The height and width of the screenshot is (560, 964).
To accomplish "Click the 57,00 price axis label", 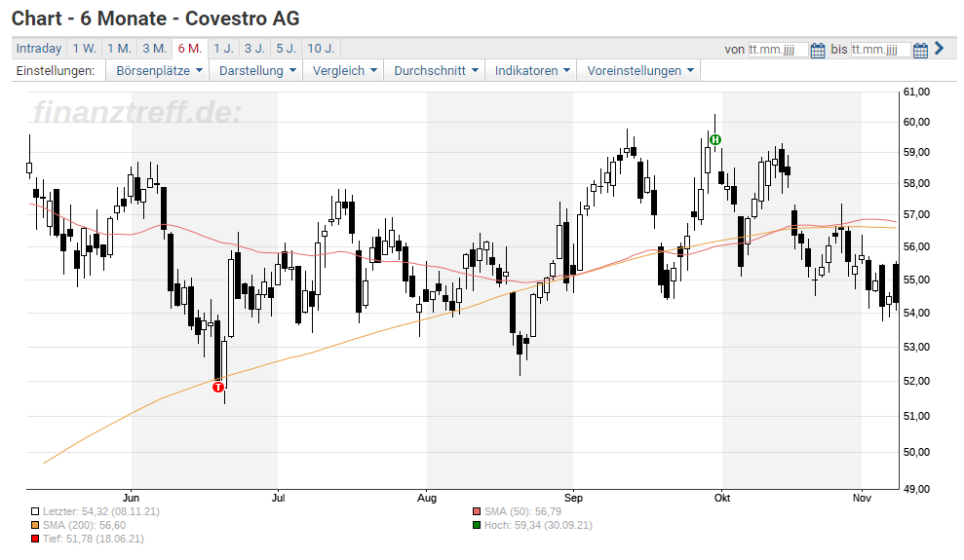I will pos(916,215).
